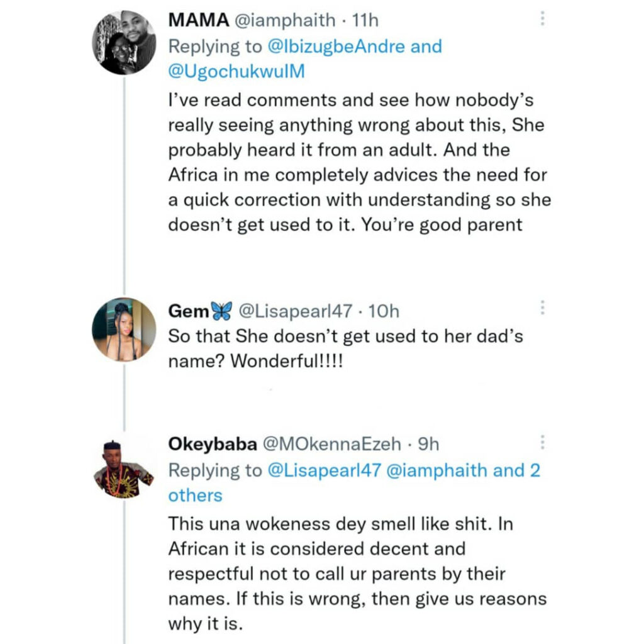Open Gem's tweet via the 10h timestamp
644x644 pixels.
384,311
